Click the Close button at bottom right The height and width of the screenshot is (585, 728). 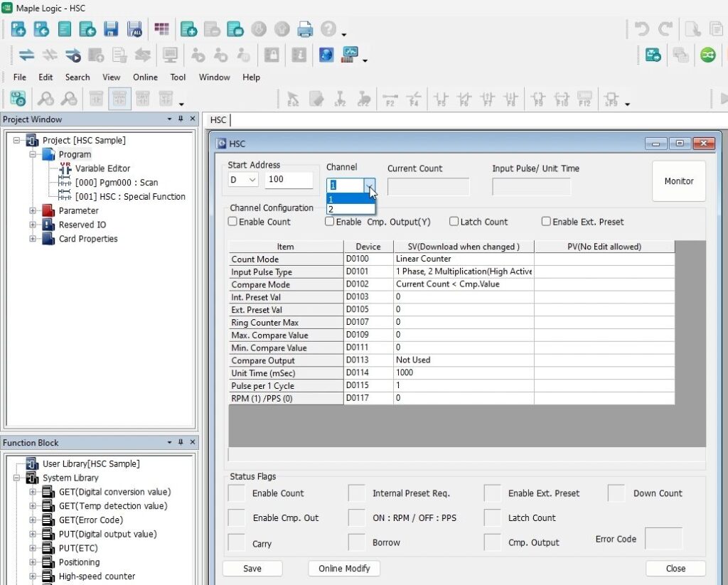pyautogui.click(x=675, y=568)
